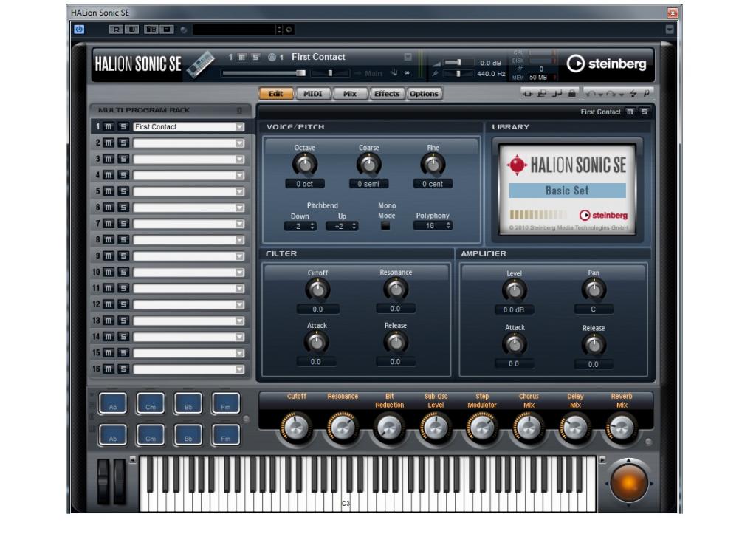Open the header program dropdown beside First Contact
The width and height of the screenshot is (756, 534).
(408, 57)
